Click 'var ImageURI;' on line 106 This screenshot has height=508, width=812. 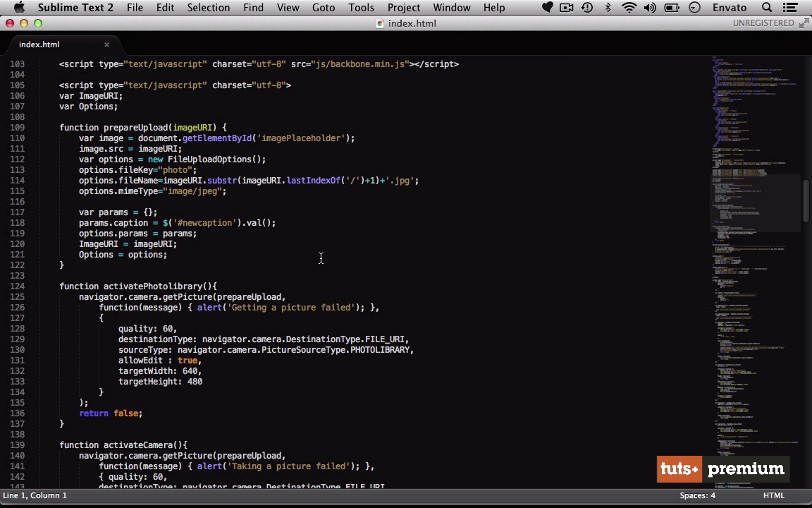pos(91,96)
